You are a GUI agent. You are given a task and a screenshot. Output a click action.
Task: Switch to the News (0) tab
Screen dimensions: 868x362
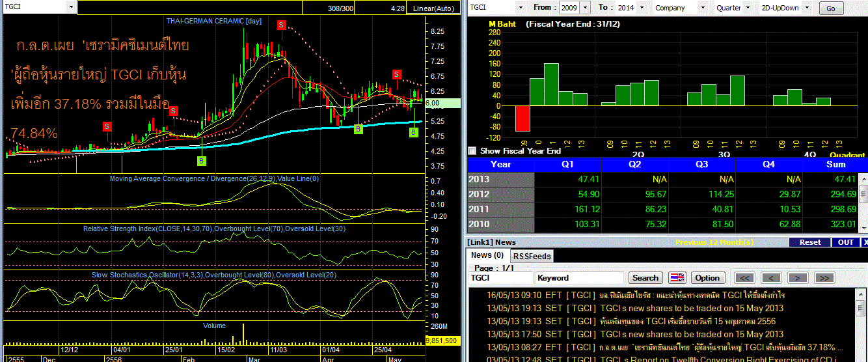[487, 255]
